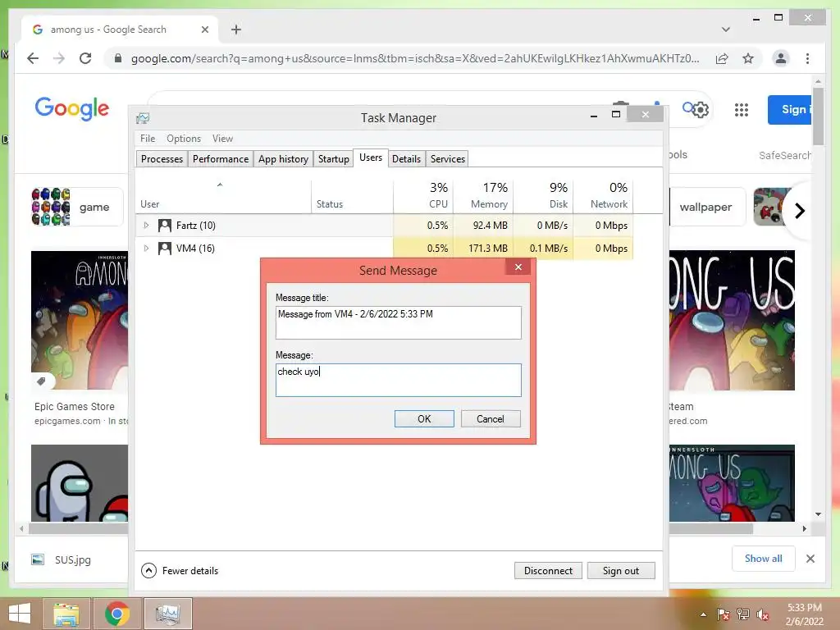
Task: Bookmark this page with the star icon
Action: (748, 58)
